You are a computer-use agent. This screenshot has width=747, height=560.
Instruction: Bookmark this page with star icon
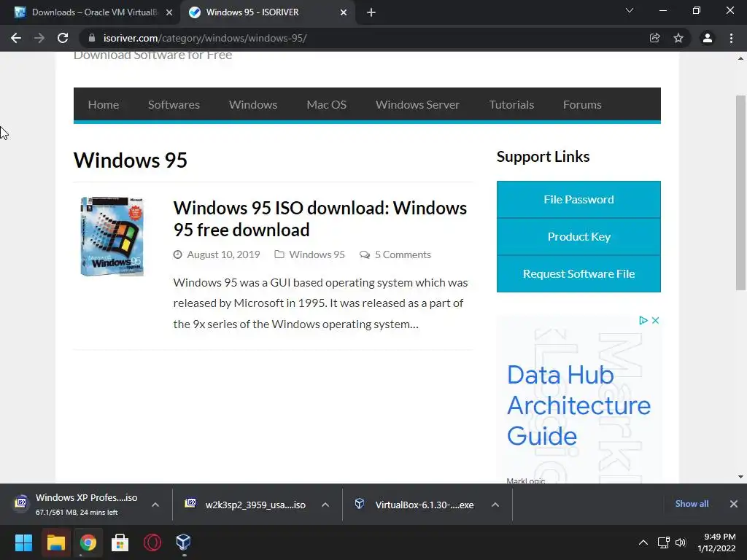[x=678, y=38]
